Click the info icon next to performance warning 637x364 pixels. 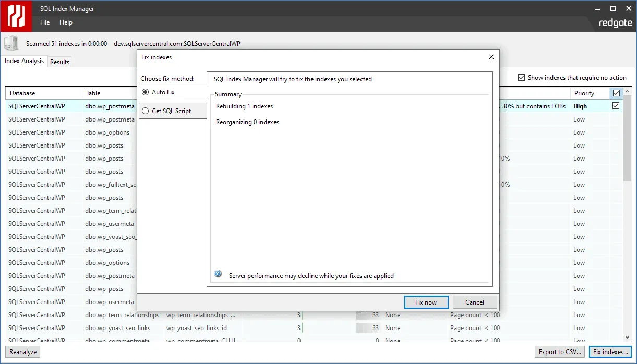218,275
